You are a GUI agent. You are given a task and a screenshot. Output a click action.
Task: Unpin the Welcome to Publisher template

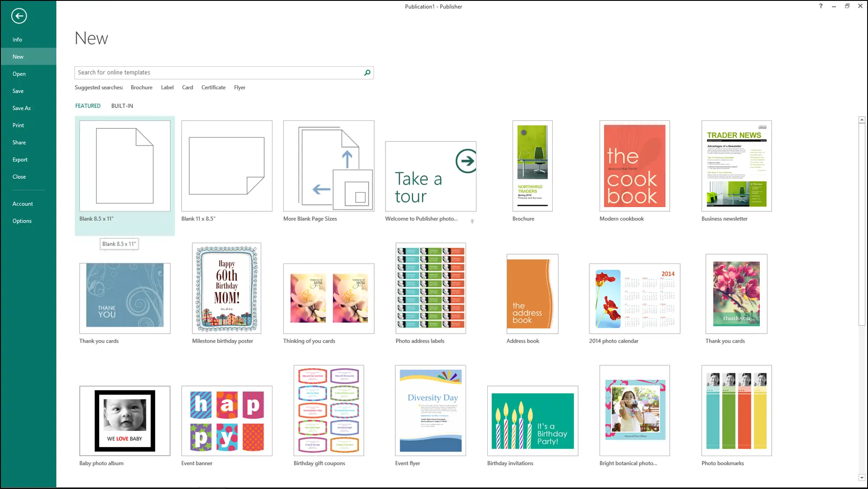(472, 221)
